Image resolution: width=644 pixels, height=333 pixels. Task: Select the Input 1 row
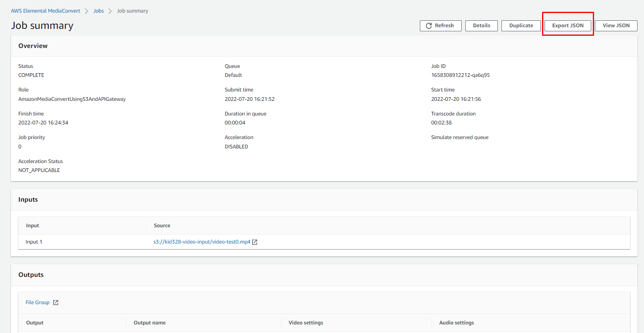click(34, 242)
